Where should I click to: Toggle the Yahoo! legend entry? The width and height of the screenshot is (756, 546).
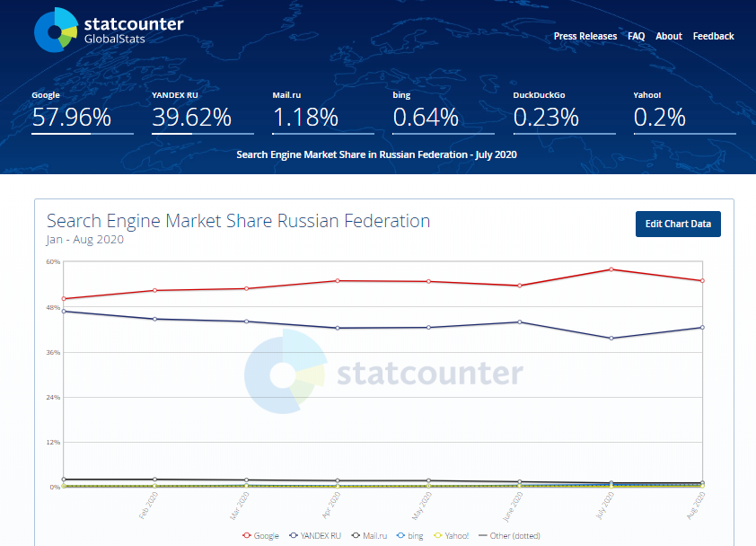pyautogui.click(x=451, y=535)
